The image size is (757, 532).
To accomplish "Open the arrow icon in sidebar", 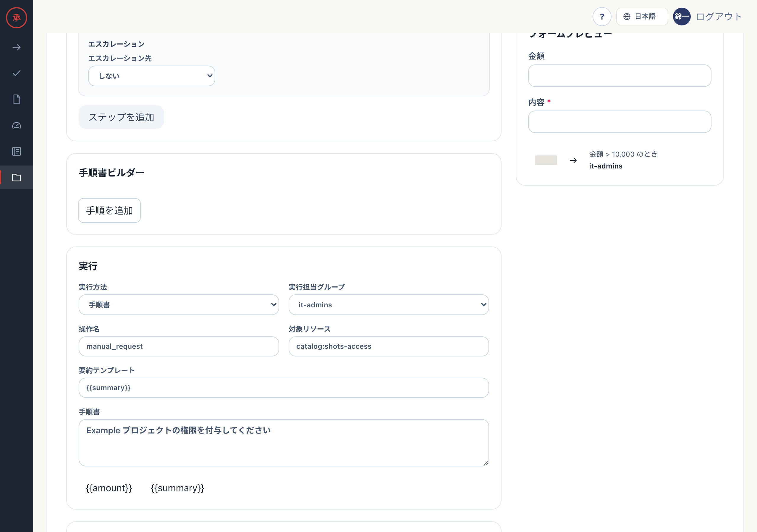I will (x=17, y=48).
